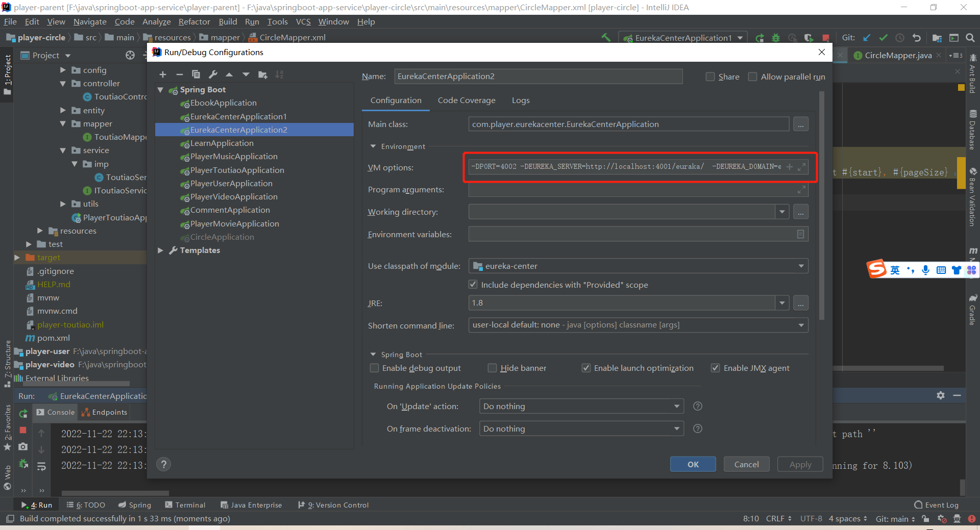Update project from Git
This screenshot has height=530, width=980.
867,38
